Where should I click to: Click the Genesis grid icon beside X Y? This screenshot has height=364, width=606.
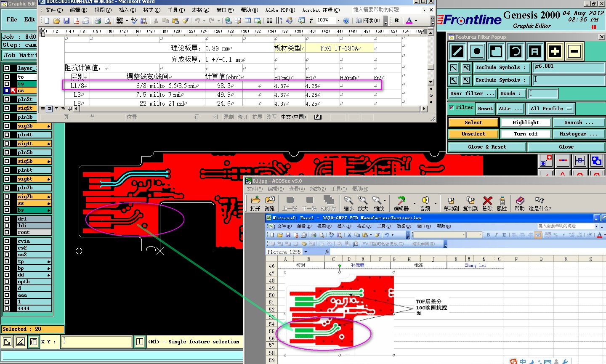[34, 342]
